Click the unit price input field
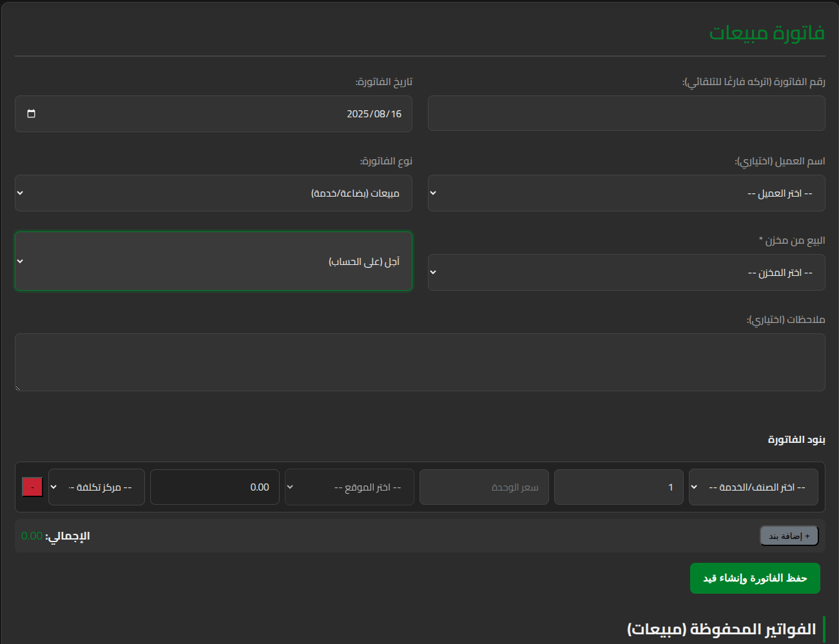This screenshot has height=644, width=839. click(483, 487)
